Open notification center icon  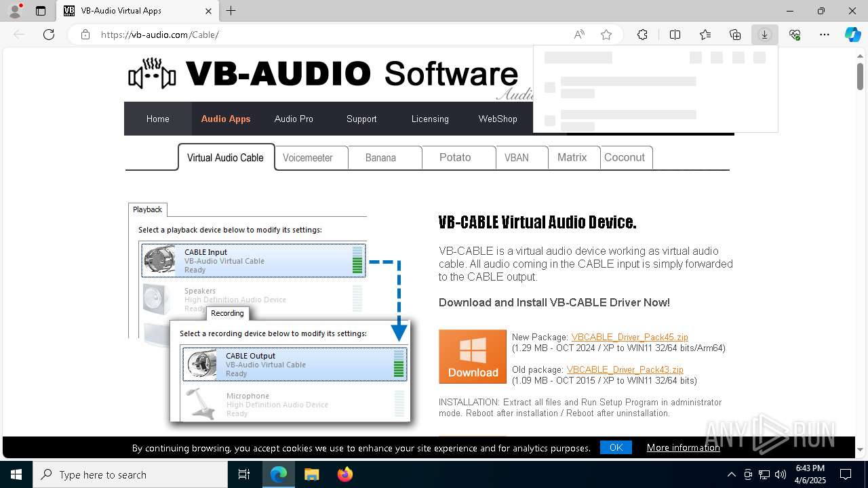coord(846,474)
